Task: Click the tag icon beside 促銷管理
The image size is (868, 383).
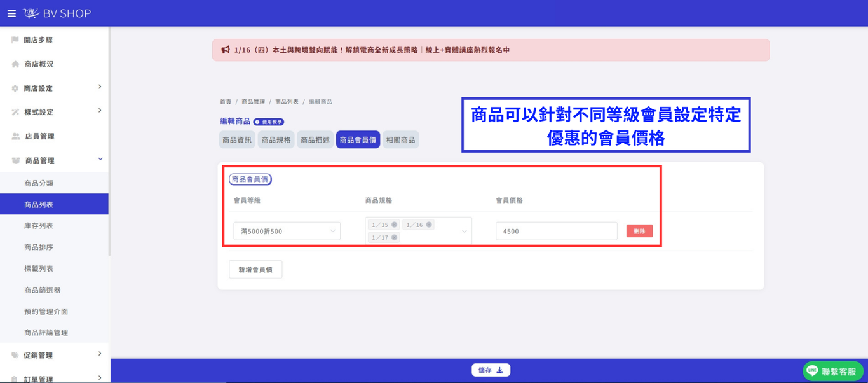Action: tap(15, 356)
